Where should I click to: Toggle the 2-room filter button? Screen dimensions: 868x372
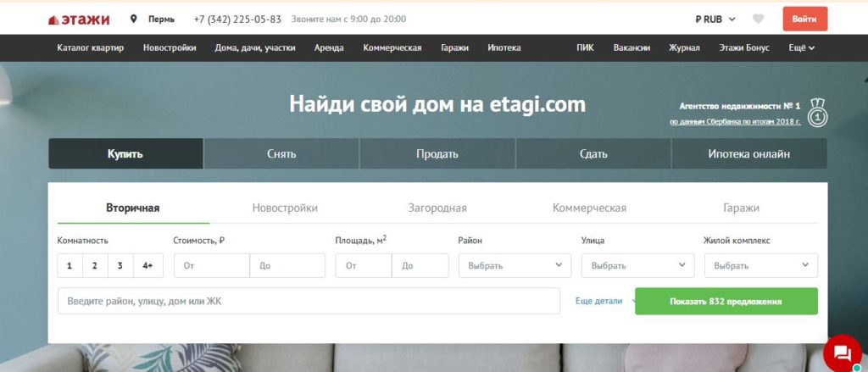[x=95, y=266]
